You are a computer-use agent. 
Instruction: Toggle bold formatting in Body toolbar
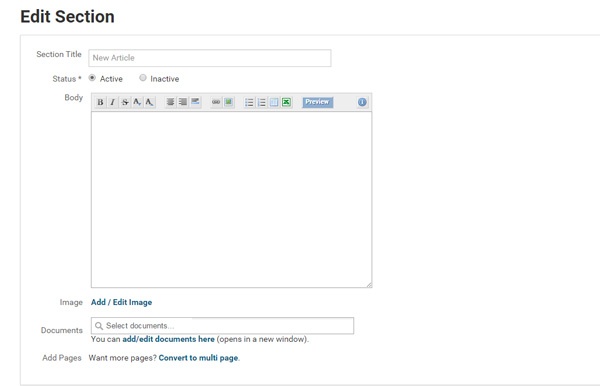100,102
